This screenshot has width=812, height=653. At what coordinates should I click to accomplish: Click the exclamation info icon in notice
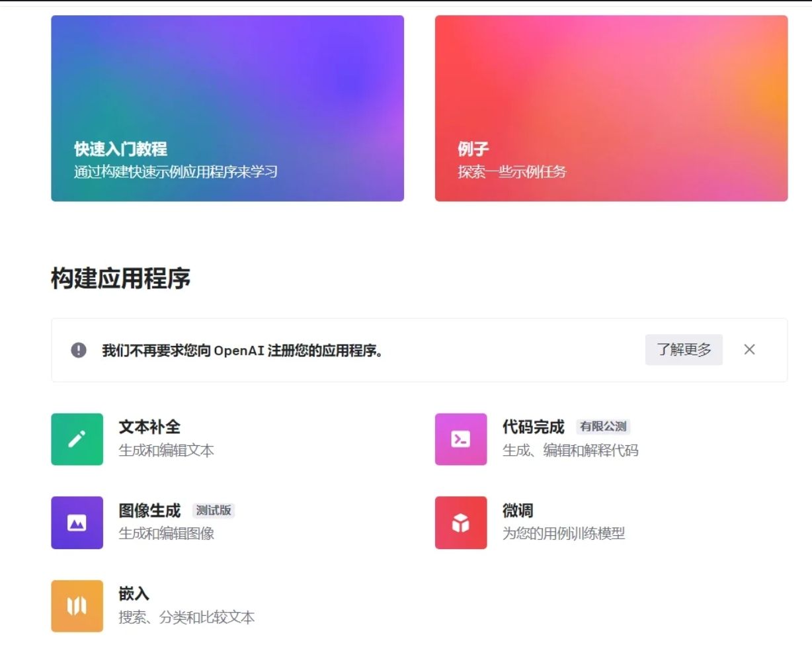(x=79, y=350)
